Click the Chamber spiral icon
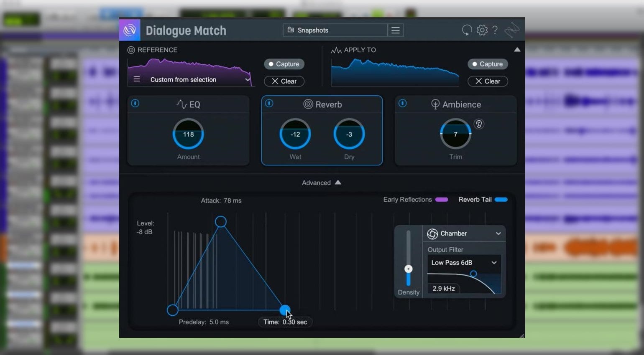 432,234
